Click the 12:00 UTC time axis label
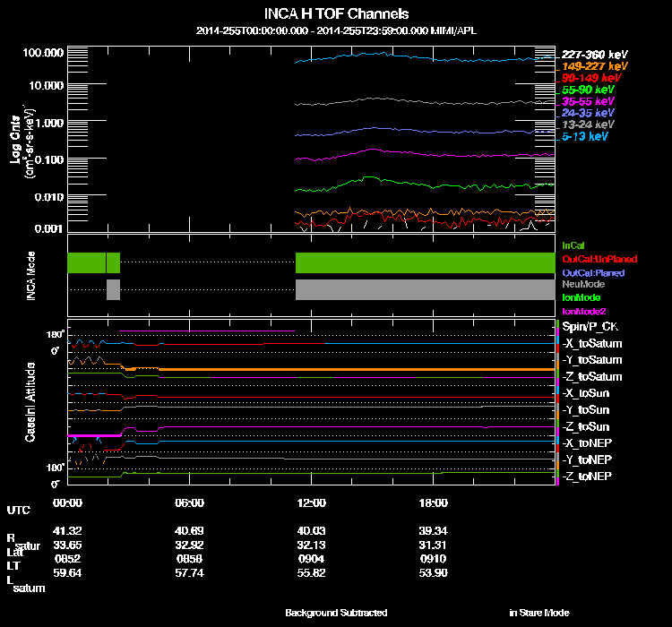Viewport: 672px width, 627px height. pos(309,503)
